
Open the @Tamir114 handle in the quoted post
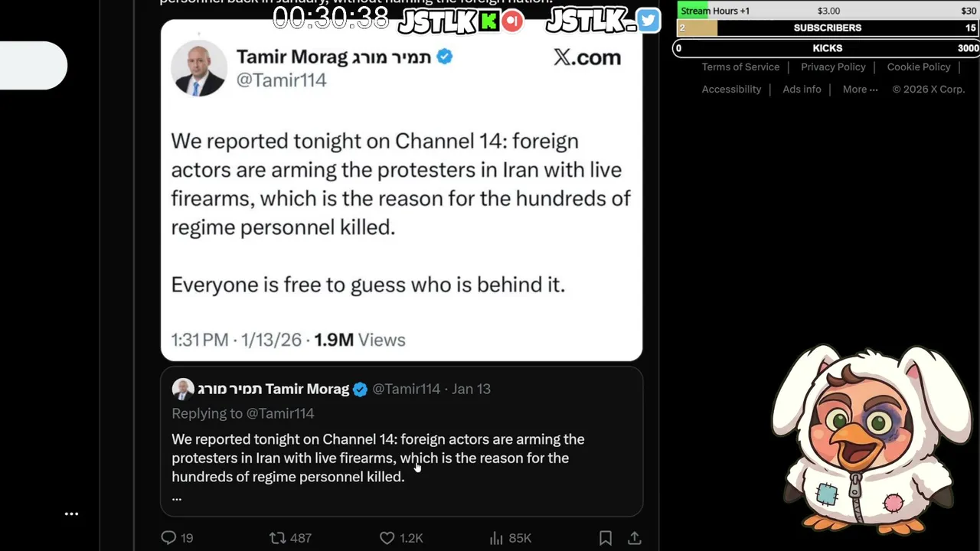[x=406, y=389]
